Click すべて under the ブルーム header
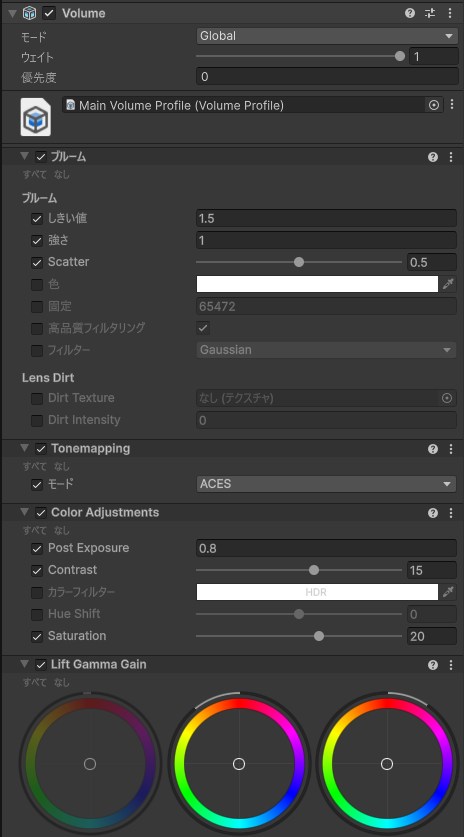The width and height of the screenshot is (464, 837). [x=35, y=175]
